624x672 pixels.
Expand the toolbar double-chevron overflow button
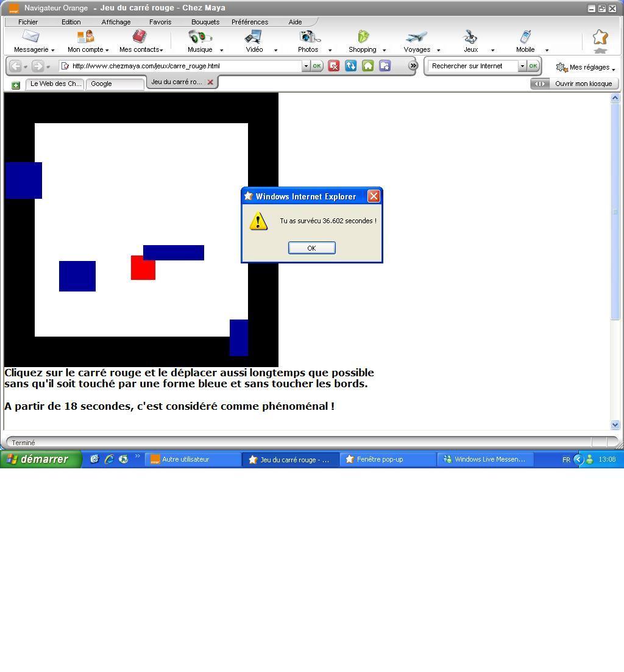[x=413, y=66]
